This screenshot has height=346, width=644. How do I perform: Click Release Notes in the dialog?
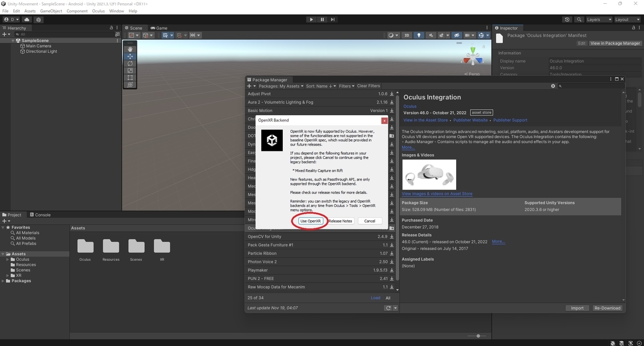click(341, 221)
